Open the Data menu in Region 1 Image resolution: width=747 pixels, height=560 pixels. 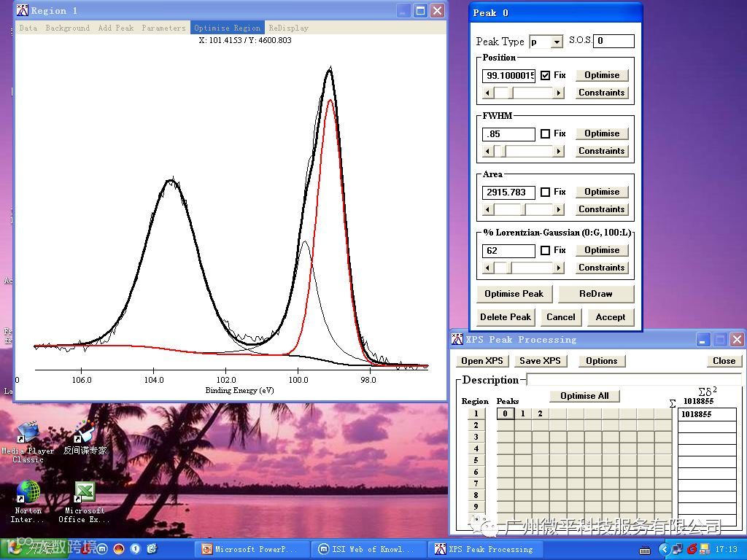click(x=28, y=28)
